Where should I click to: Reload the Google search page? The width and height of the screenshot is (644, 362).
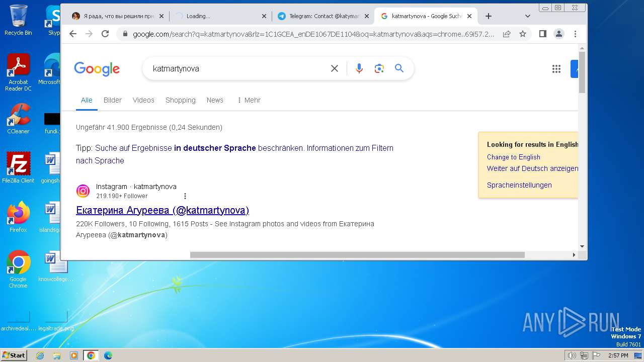click(x=105, y=34)
